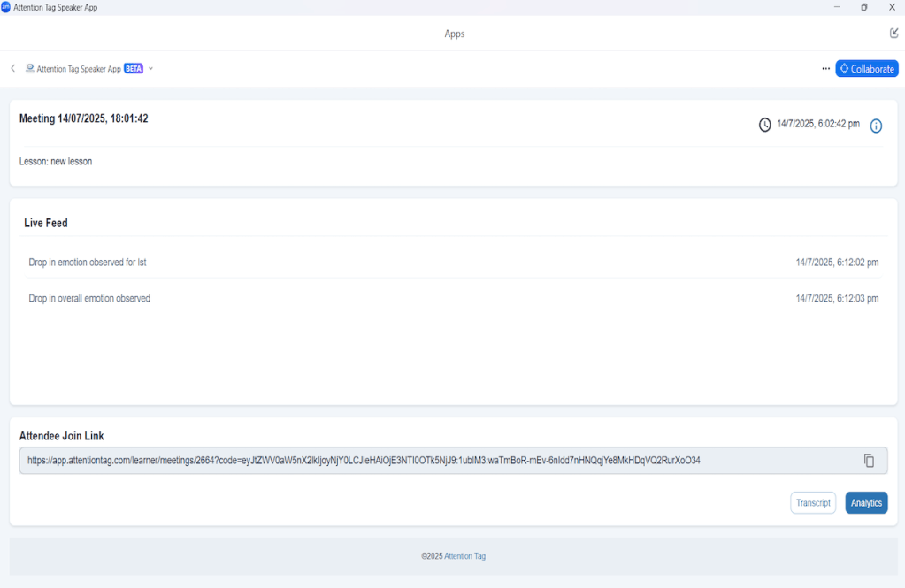Open the three-dots more options menu

point(826,69)
